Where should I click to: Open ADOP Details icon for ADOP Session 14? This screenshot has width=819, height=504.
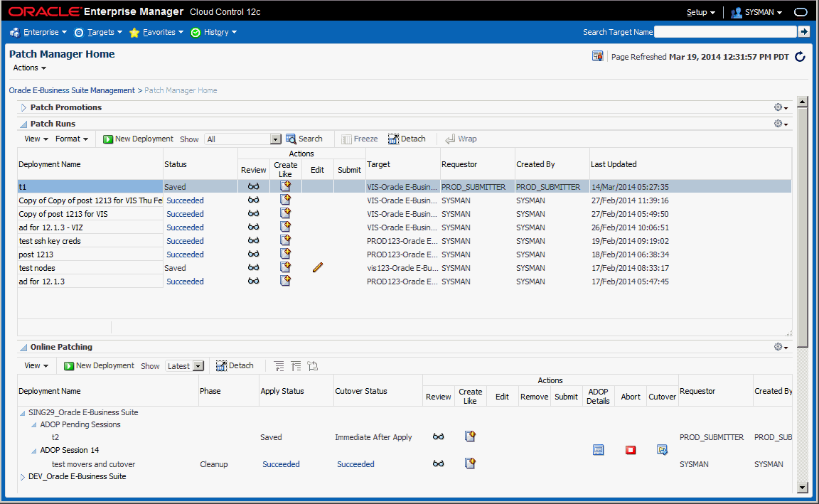click(599, 450)
